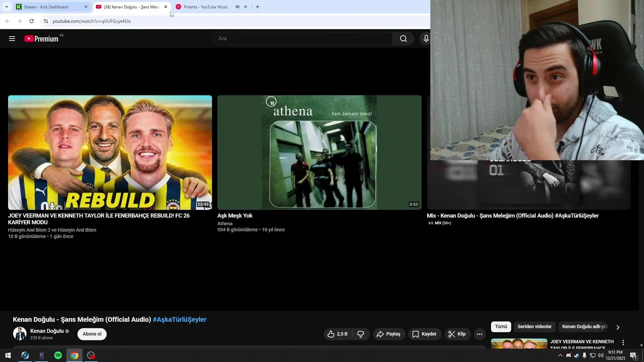644x362 pixels.
Task: Open the Windows notification center
Action: click(x=633, y=355)
